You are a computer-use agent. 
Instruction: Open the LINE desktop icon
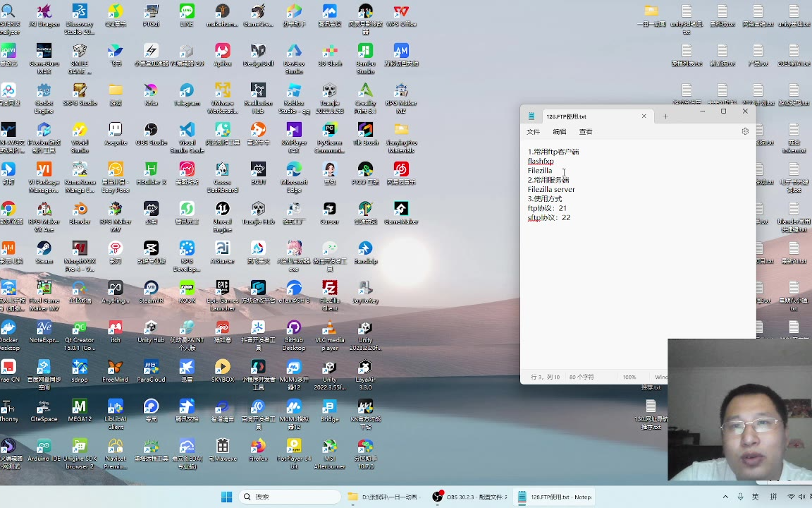coord(187,16)
